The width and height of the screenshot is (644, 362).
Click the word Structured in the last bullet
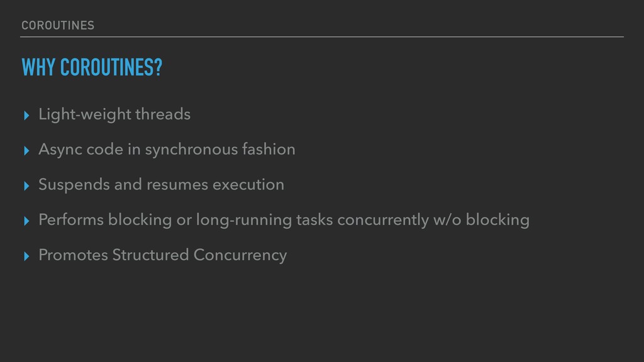coord(151,255)
